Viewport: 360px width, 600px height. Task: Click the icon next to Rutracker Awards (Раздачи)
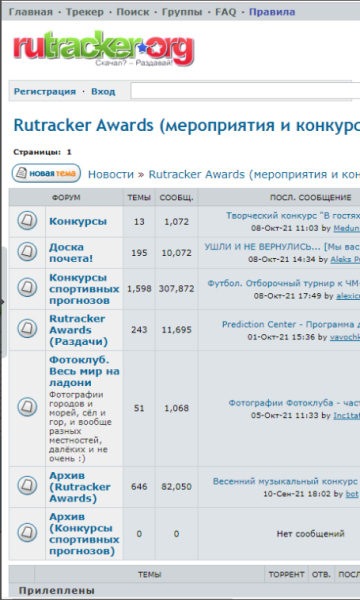pyautogui.click(x=27, y=329)
